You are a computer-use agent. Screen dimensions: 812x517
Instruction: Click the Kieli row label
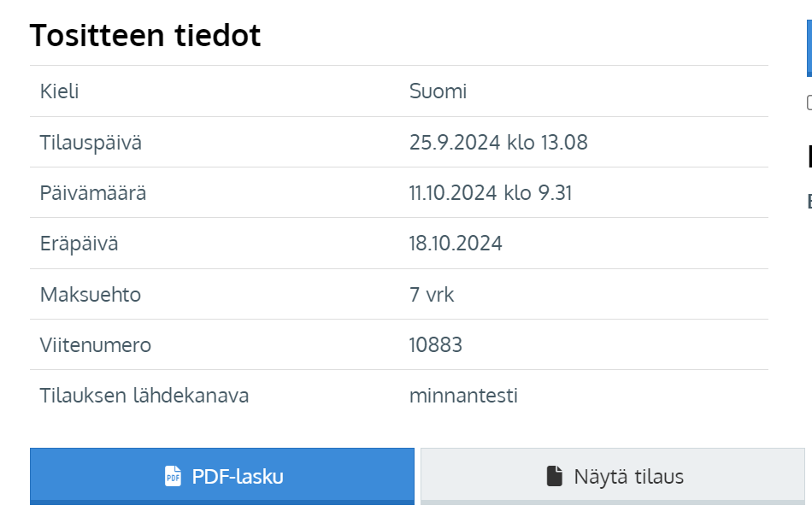(60, 91)
